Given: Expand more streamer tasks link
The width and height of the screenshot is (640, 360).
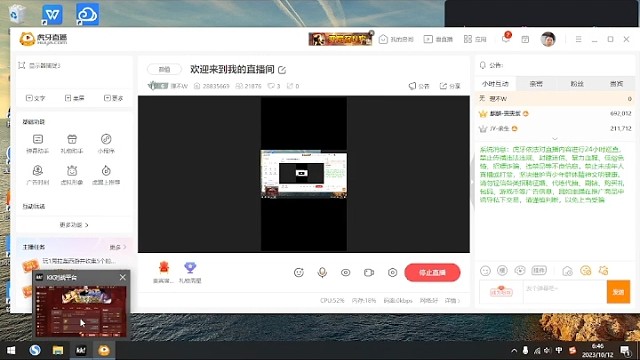Looking at the screenshot, I should coord(118,247).
